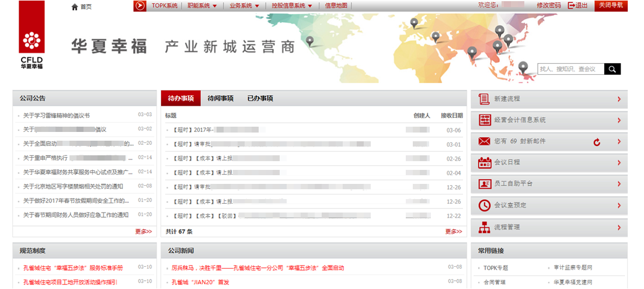Click the 新建流程 document icon
The width and height of the screenshot is (644, 289).
pyautogui.click(x=485, y=99)
